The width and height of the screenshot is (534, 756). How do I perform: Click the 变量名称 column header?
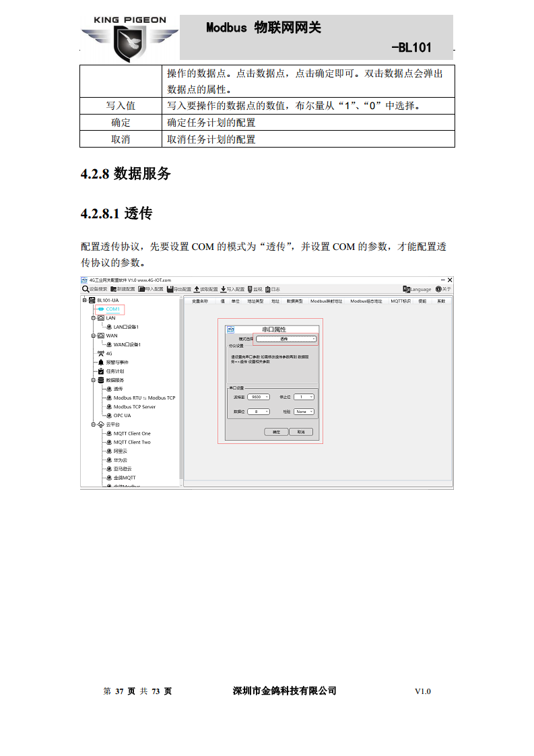point(200,301)
